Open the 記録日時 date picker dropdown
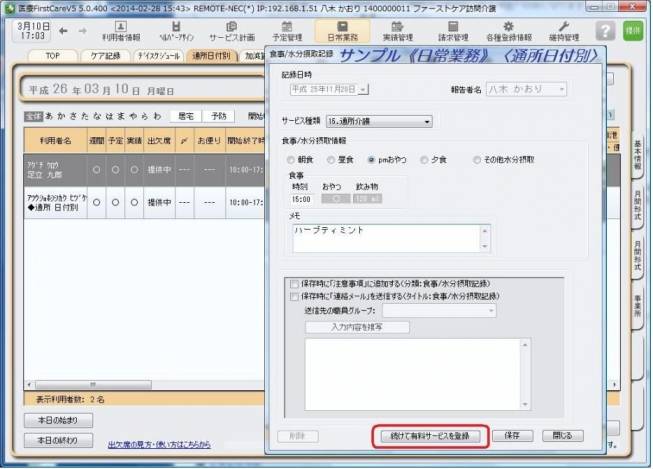 click(362, 89)
